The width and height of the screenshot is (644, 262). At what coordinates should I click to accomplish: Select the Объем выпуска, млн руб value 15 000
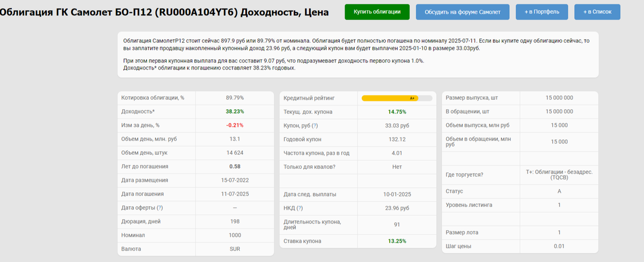(x=559, y=125)
